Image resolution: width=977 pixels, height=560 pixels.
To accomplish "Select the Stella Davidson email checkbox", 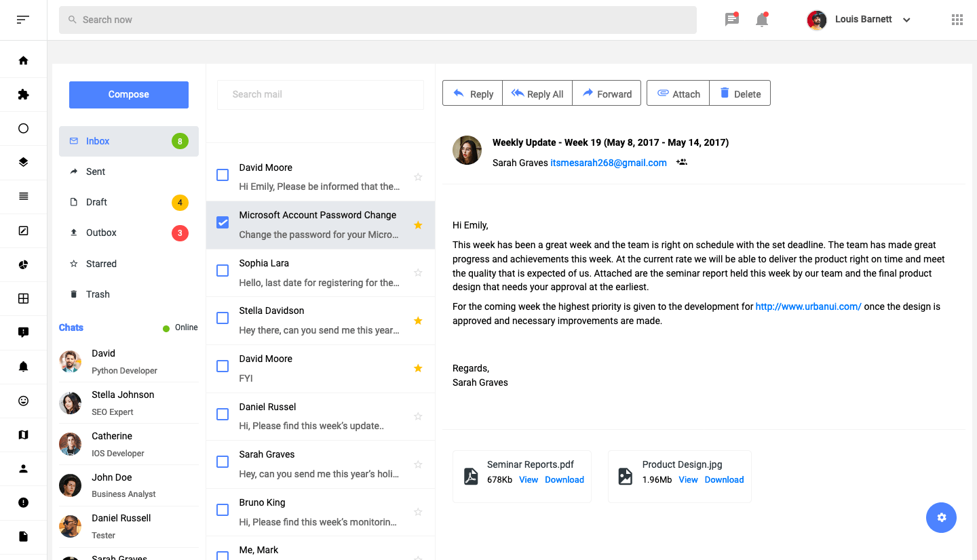I will (x=223, y=318).
